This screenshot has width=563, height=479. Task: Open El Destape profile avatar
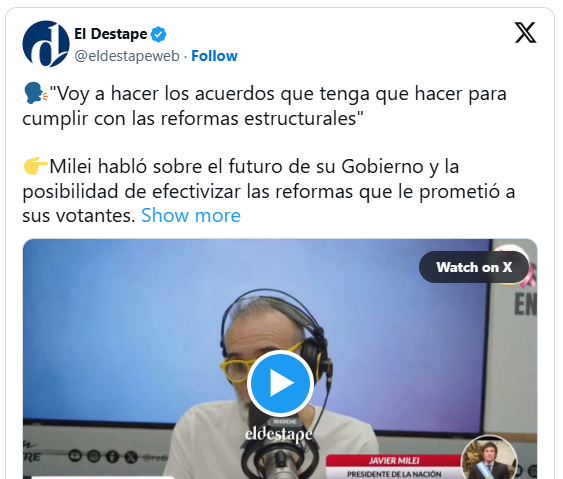[46, 44]
